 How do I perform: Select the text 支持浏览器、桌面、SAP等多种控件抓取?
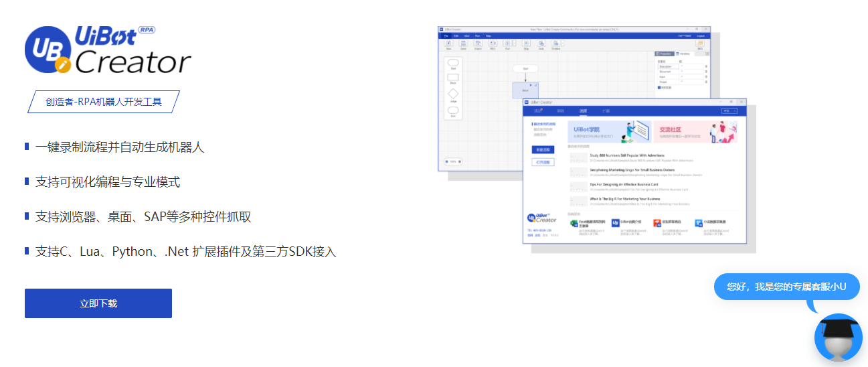coord(143,216)
